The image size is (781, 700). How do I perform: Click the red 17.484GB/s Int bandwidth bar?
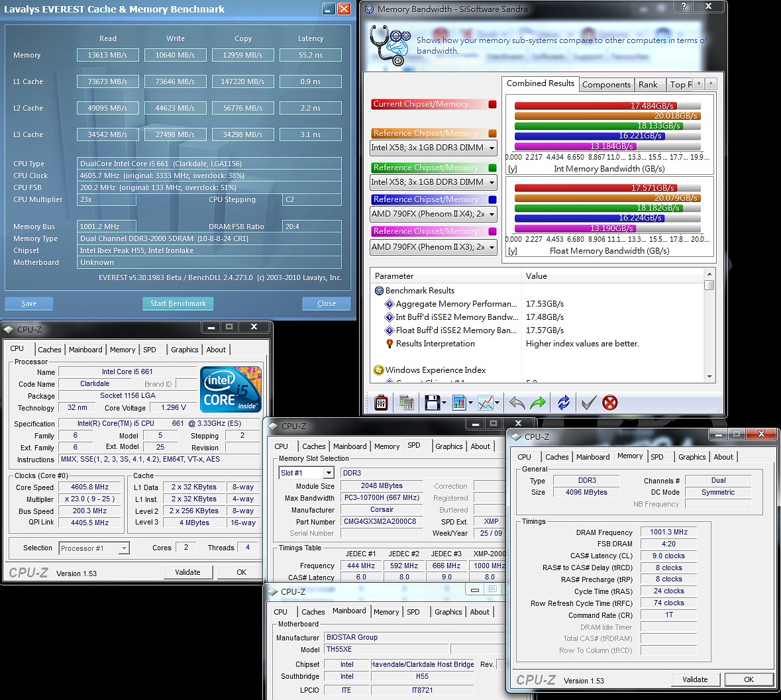pos(596,105)
